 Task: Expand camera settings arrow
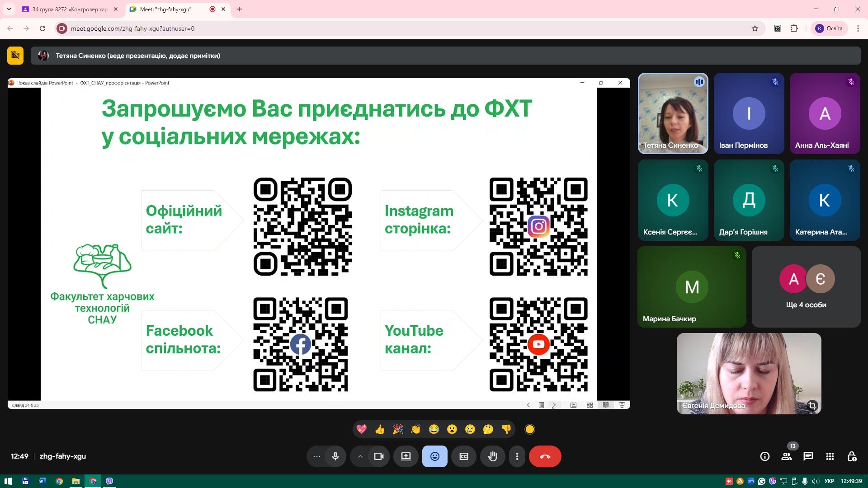click(360, 456)
